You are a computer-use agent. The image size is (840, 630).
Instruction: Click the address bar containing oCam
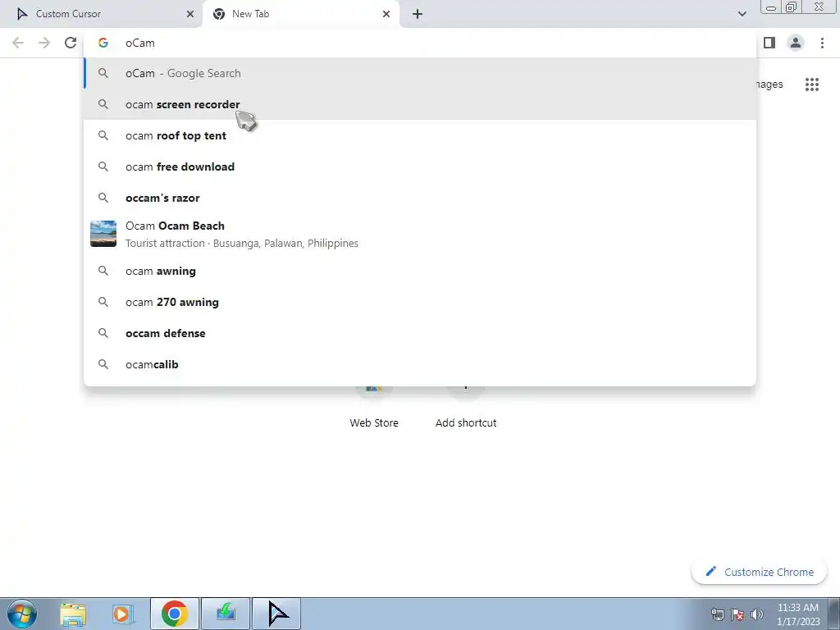click(x=420, y=43)
